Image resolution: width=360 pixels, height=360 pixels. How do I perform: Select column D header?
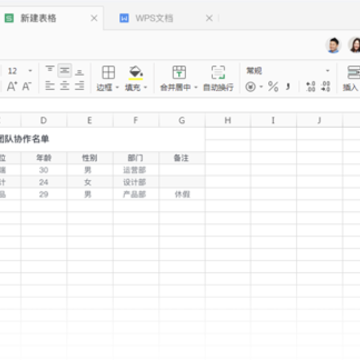coord(44,120)
